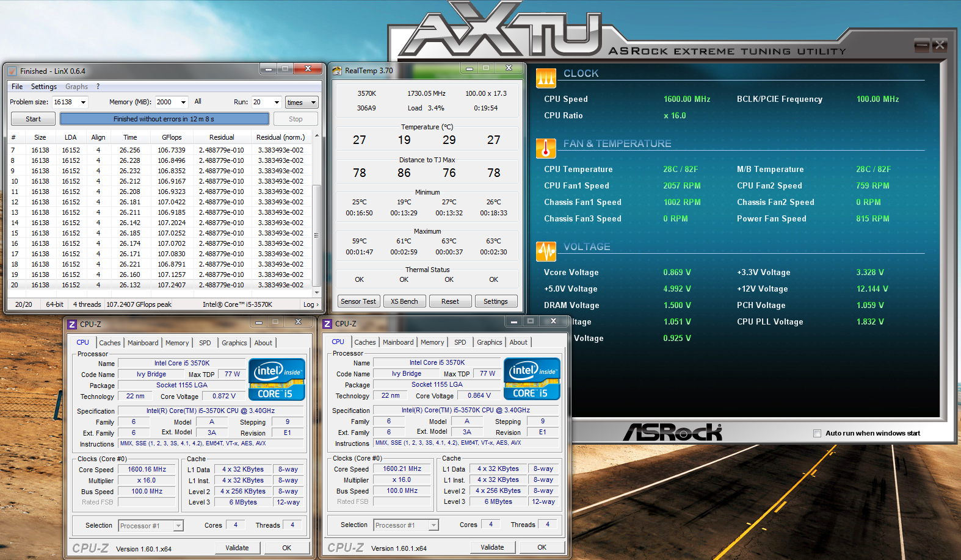Click the RealTemp title bar icon

coord(336,71)
